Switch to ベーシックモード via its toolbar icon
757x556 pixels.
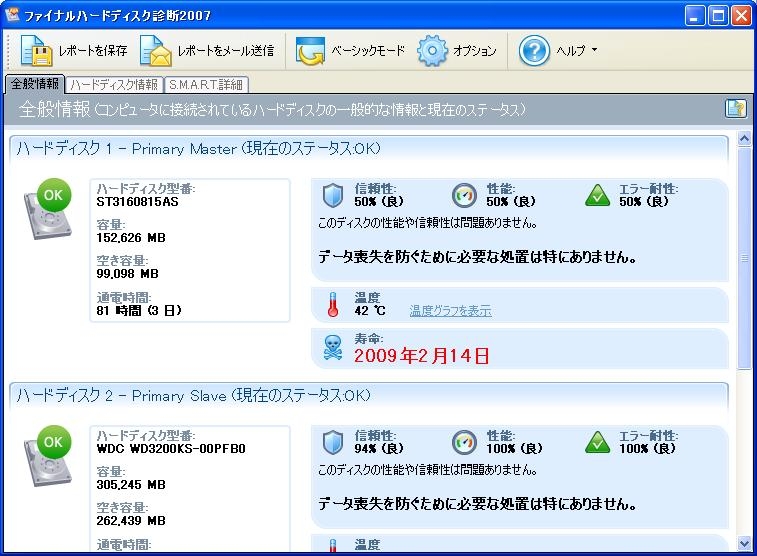[x=310, y=50]
